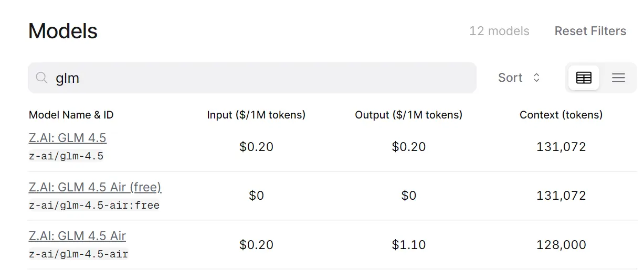
Task: Focus the glm search field
Action: [262, 78]
